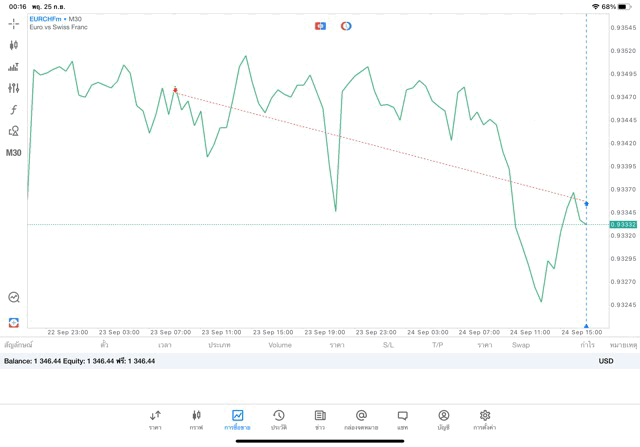
Task: Select the crosshair tool
Action: click(13, 24)
